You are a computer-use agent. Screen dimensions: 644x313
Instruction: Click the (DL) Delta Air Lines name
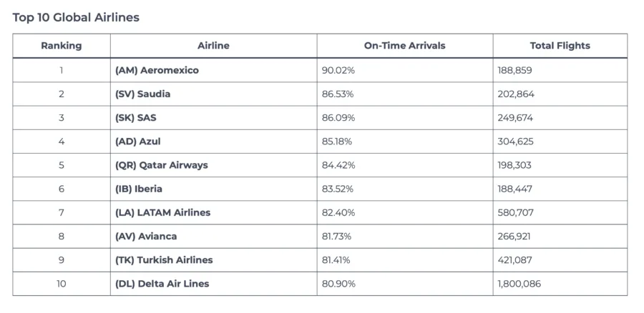(162, 284)
